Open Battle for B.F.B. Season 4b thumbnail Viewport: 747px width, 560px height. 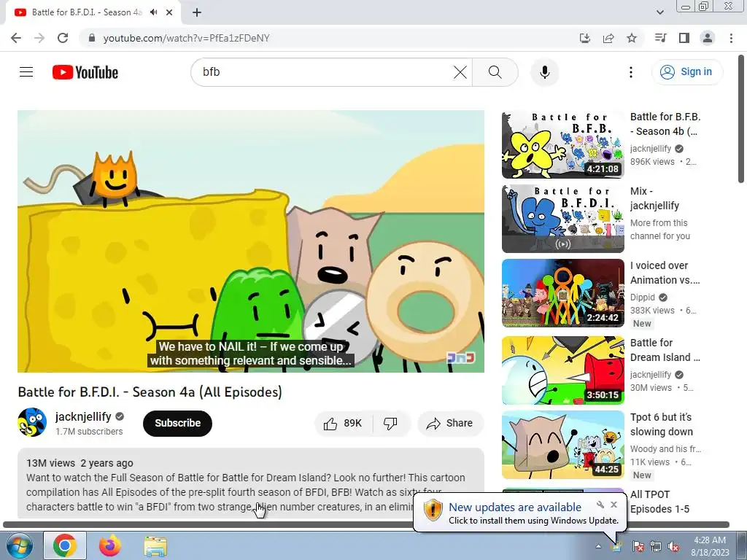[x=562, y=145]
